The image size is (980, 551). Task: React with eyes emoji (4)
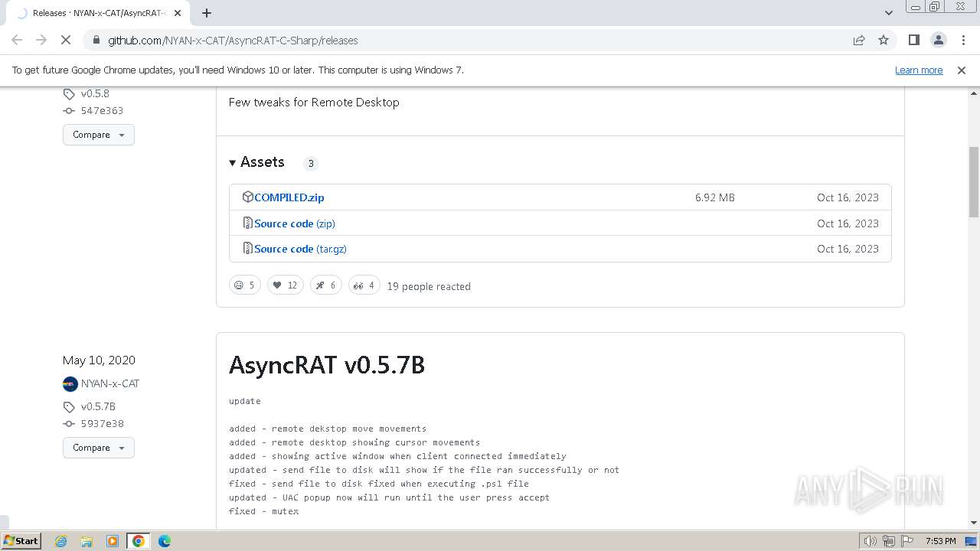click(364, 285)
